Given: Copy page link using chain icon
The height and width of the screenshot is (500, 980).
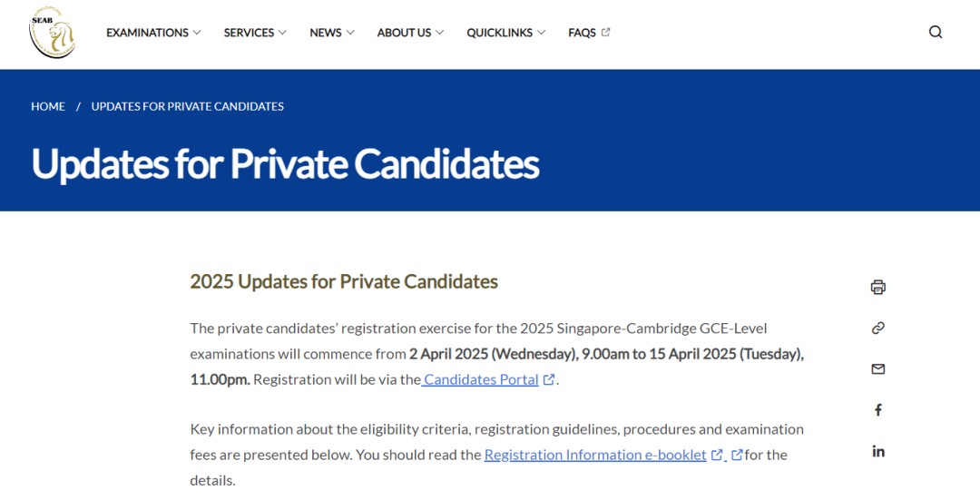Looking at the screenshot, I should (x=877, y=328).
